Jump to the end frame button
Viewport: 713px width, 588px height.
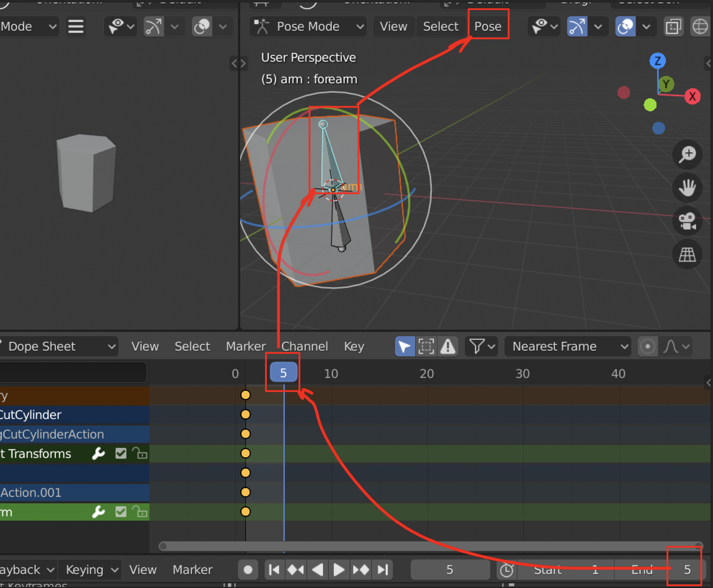pyautogui.click(x=382, y=570)
